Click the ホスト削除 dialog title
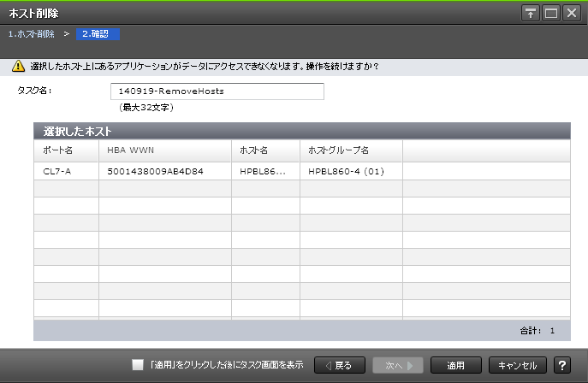Screen dimensions: 588x383 tap(33, 14)
